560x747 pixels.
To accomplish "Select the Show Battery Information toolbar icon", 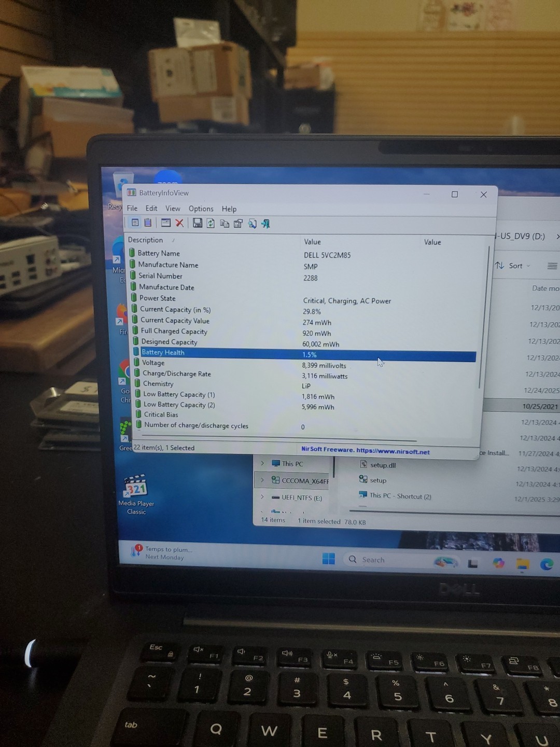I will pyautogui.click(x=135, y=223).
